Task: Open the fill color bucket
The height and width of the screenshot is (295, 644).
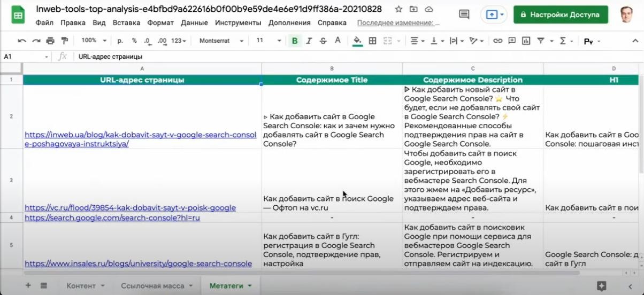Action: pyautogui.click(x=358, y=41)
